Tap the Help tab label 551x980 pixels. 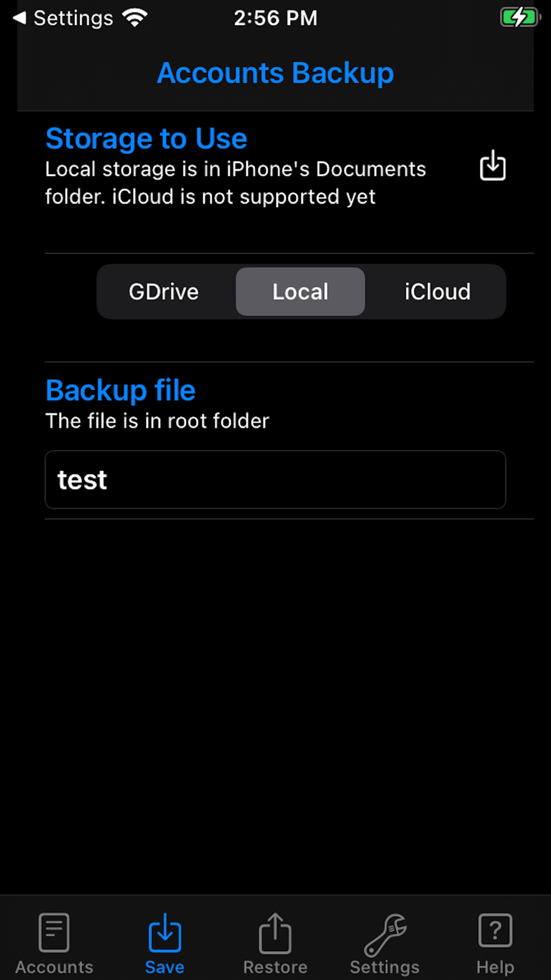pyautogui.click(x=495, y=967)
